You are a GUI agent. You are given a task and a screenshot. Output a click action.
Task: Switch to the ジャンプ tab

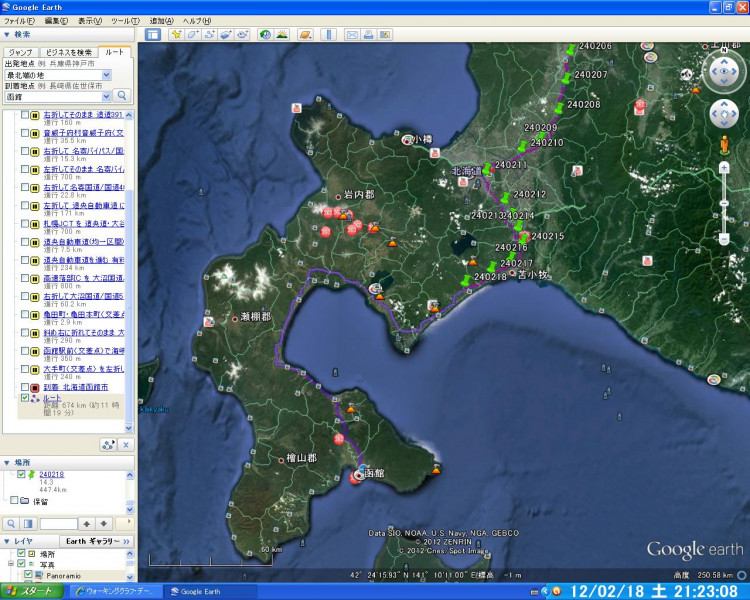[x=21, y=52]
